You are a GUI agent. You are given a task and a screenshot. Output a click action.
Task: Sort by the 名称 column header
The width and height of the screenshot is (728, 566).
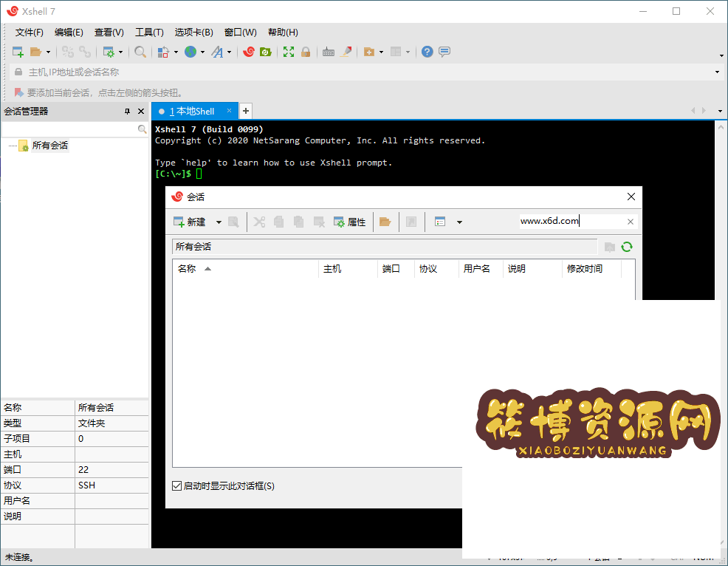click(244, 269)
